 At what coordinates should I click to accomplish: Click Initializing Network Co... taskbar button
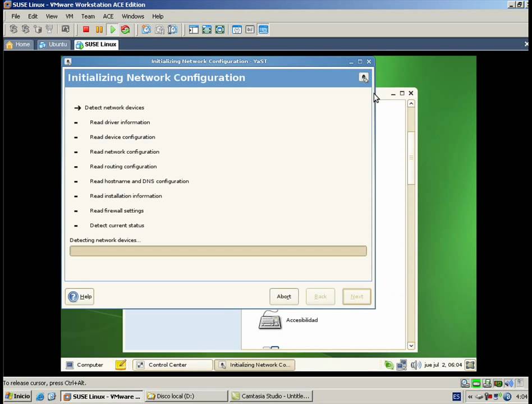click(254, 365)
